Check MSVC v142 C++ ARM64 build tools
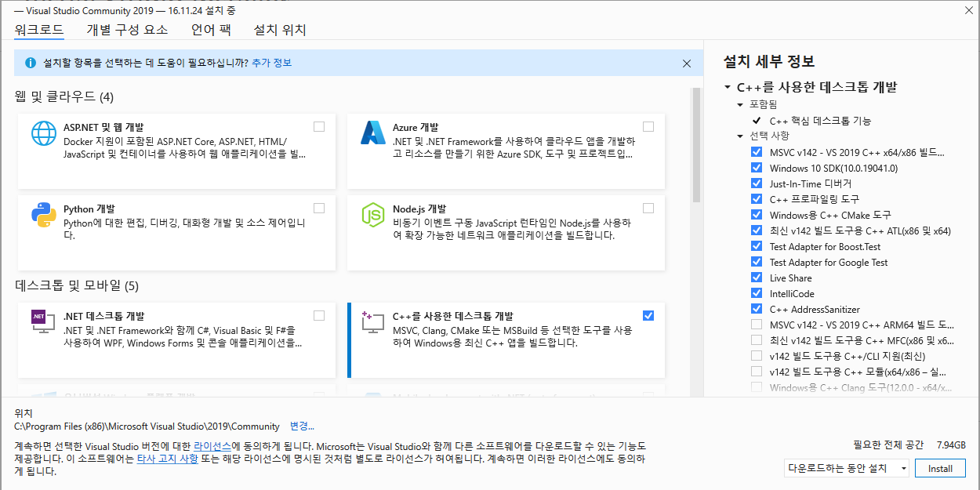 tap(757, 325)
